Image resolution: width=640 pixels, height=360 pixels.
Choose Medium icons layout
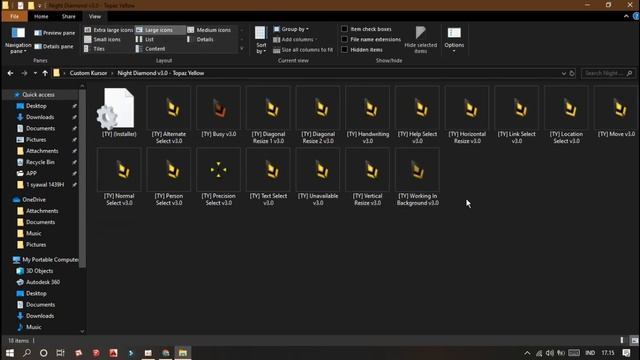(x=209, y=30)
